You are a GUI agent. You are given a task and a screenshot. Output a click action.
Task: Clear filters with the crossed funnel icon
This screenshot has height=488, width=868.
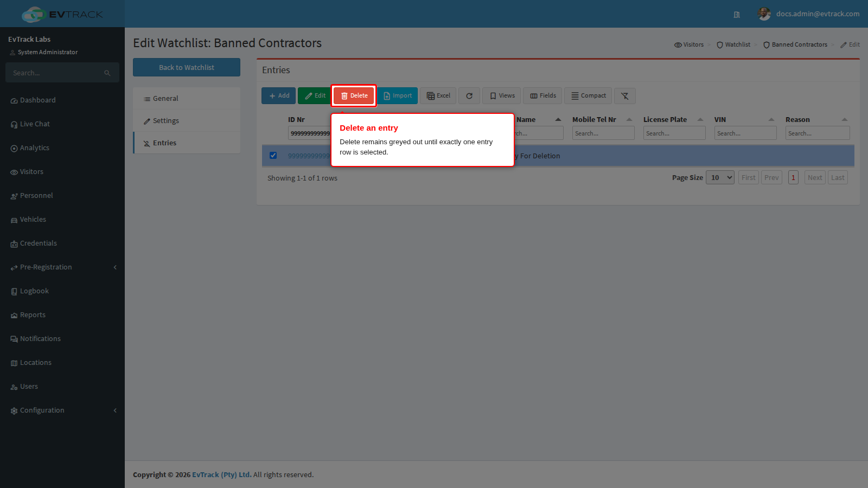click(625, 96)
